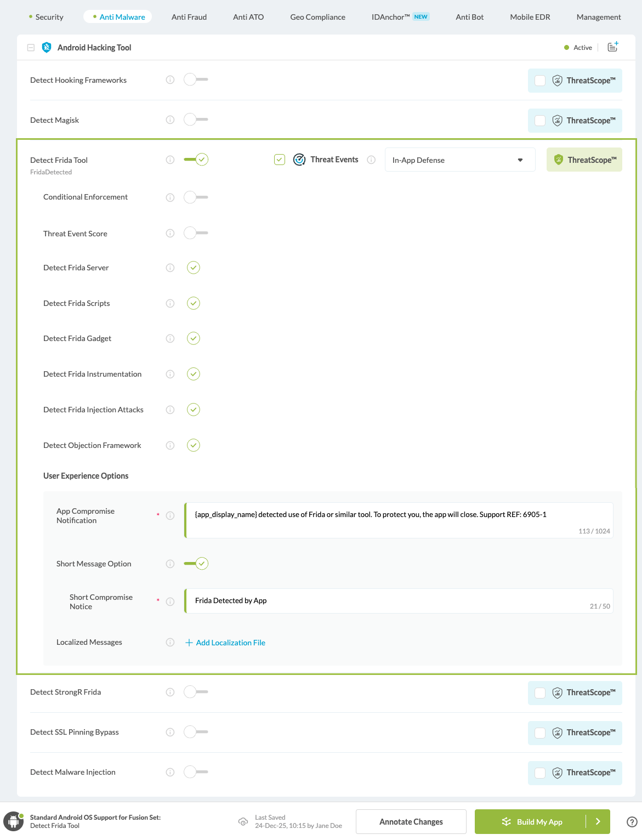Click the Android robot icon in the footer
Viewport: 642px width, 840px height.
(13, 821)
